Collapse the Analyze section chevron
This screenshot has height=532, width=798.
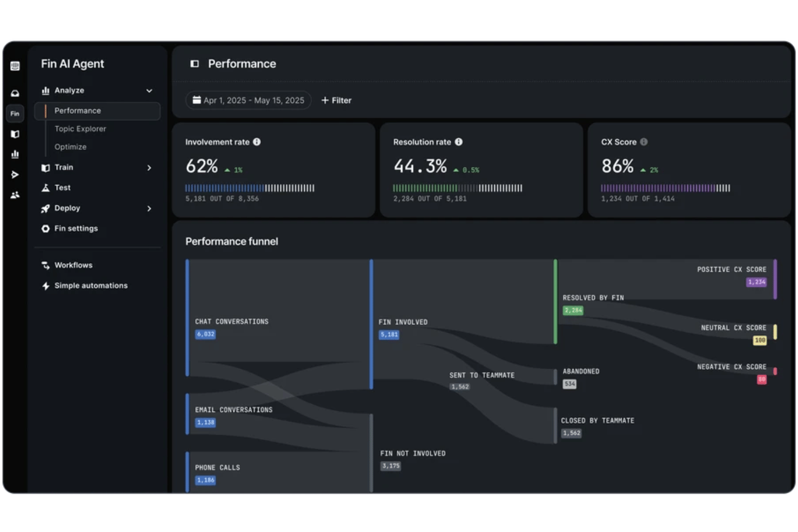pos(149,91)
